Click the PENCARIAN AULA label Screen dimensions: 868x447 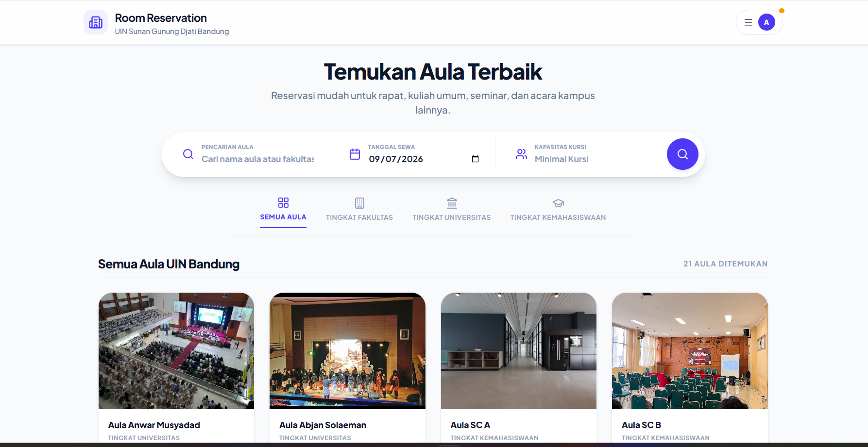click(227, 147)
